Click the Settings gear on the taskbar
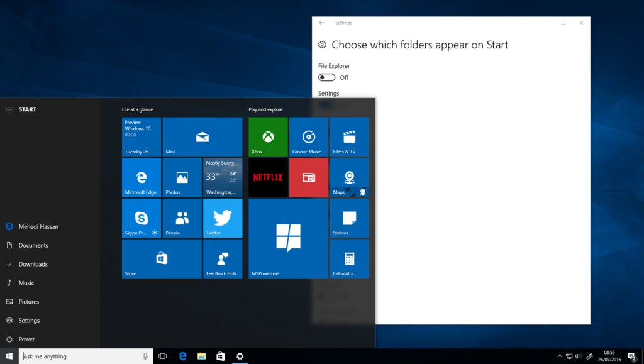644x364 pixels. coord(240,356)
